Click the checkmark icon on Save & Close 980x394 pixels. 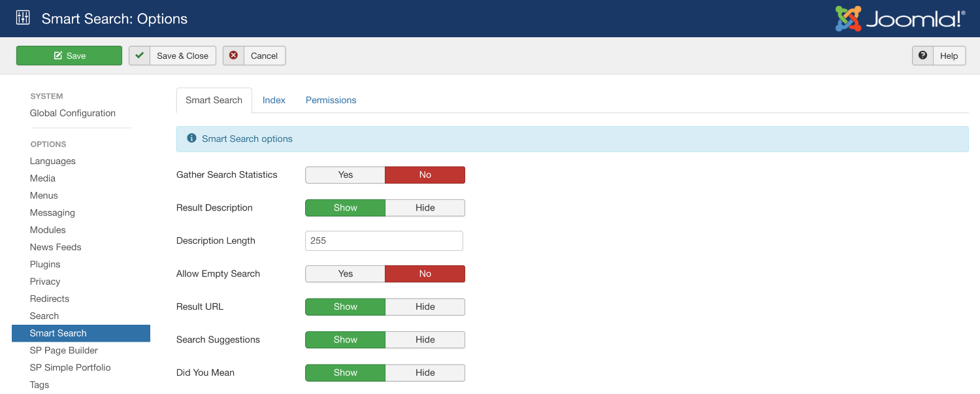[139, 56]
